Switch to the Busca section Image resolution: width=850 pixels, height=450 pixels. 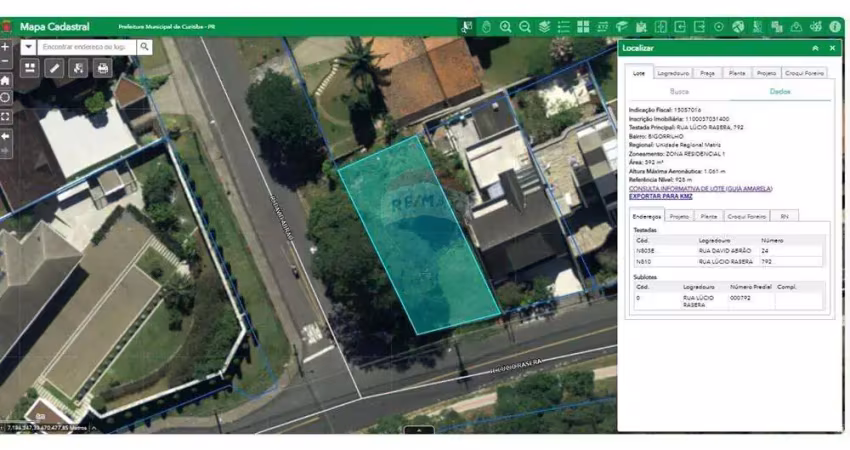point(679,91)
